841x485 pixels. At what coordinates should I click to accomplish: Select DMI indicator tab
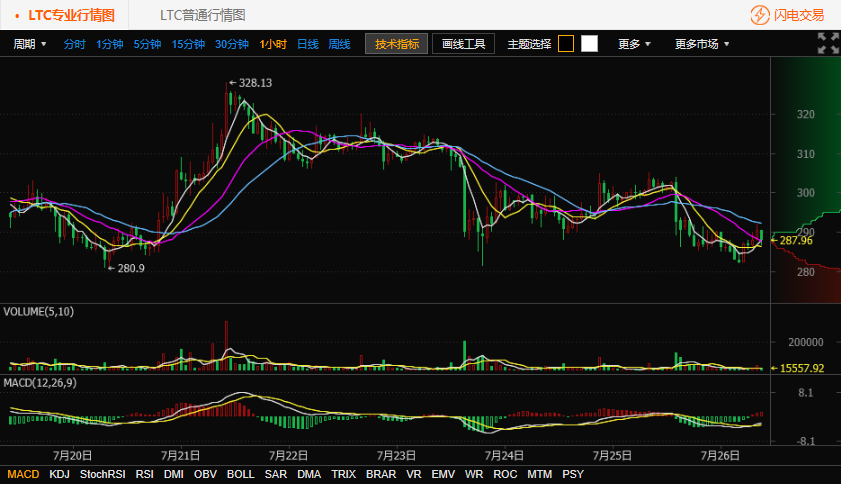(x=174, y=474)
